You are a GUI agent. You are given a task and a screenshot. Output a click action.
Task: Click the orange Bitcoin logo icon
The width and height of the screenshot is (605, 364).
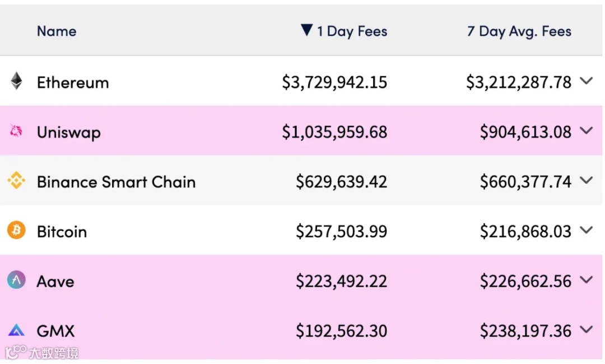16,230
